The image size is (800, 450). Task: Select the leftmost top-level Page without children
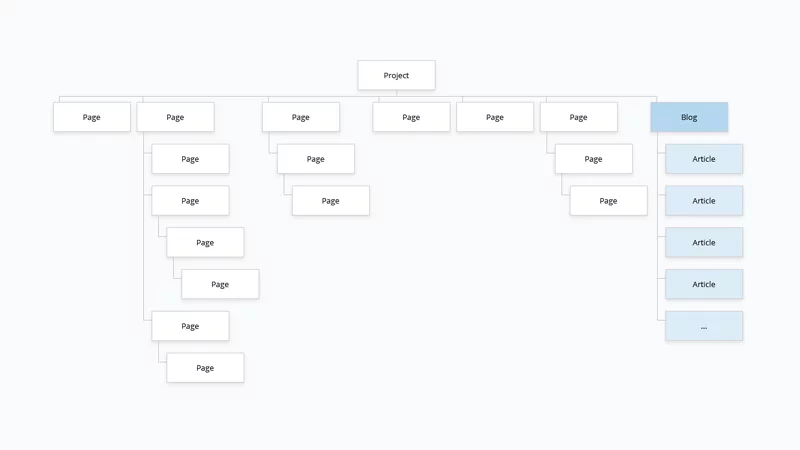92,117
